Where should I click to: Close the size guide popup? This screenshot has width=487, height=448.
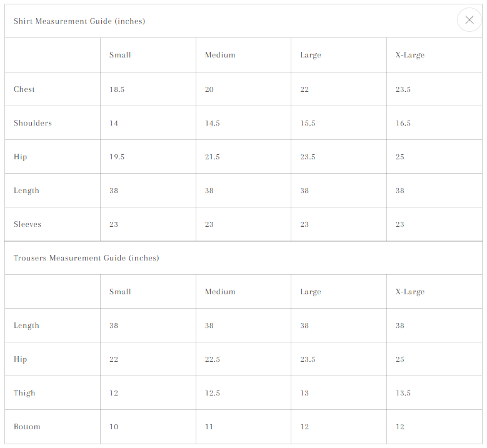coord(469,20)
